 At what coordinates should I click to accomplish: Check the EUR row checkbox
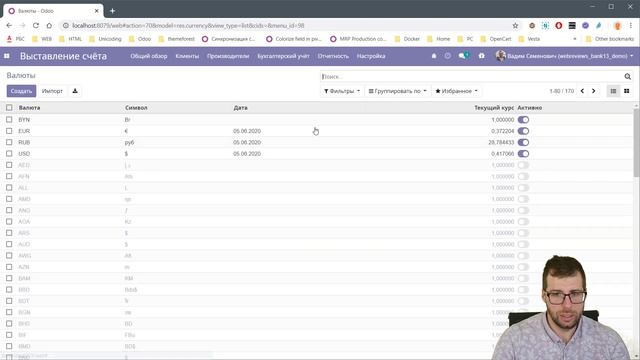(x=9, y=131)
